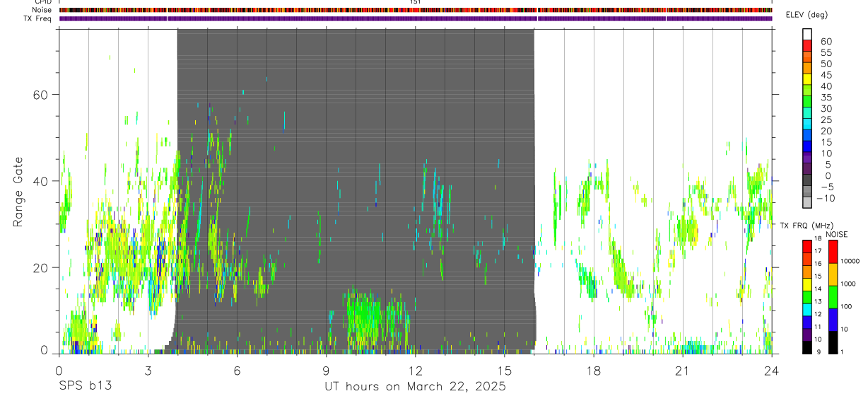This screenshot has height=401, width=868.
Task: Click the x-axis hour tick '15'
Action: (x=505, y=371)
